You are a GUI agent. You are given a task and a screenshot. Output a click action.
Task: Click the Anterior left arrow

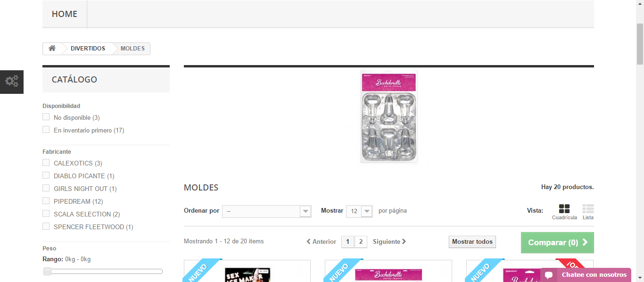coord(309,242)
